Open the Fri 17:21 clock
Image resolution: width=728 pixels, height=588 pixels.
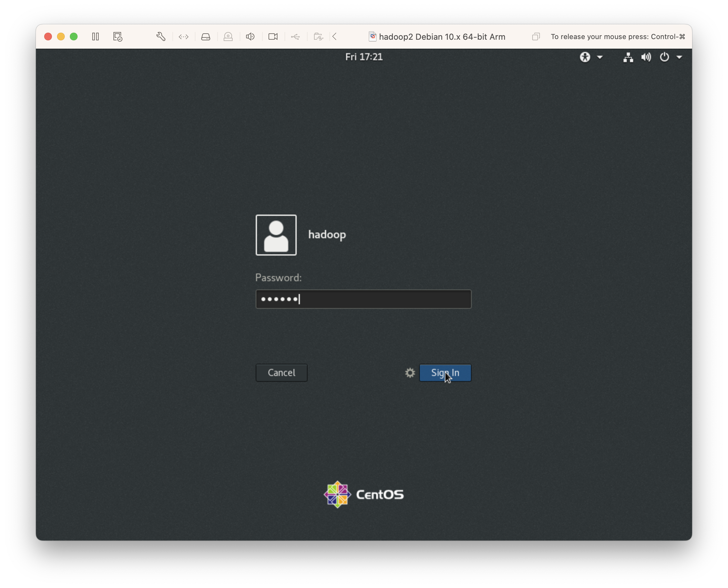(x=364, y=57)
